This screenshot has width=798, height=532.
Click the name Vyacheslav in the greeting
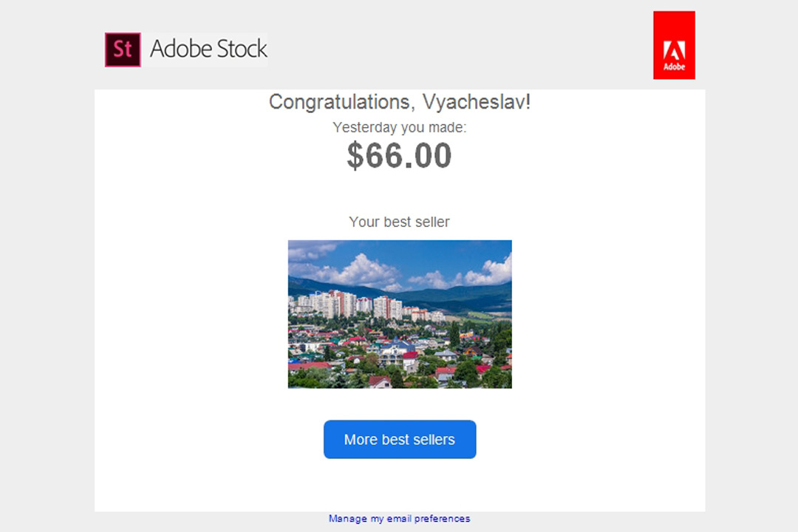pyautogui.click(x=477, y=102)
